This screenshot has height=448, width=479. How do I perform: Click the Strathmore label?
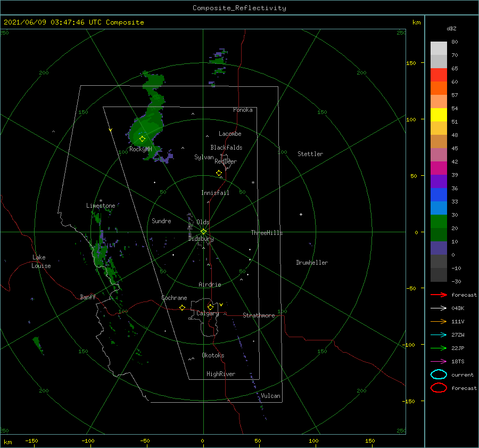(x=259, y=315)
